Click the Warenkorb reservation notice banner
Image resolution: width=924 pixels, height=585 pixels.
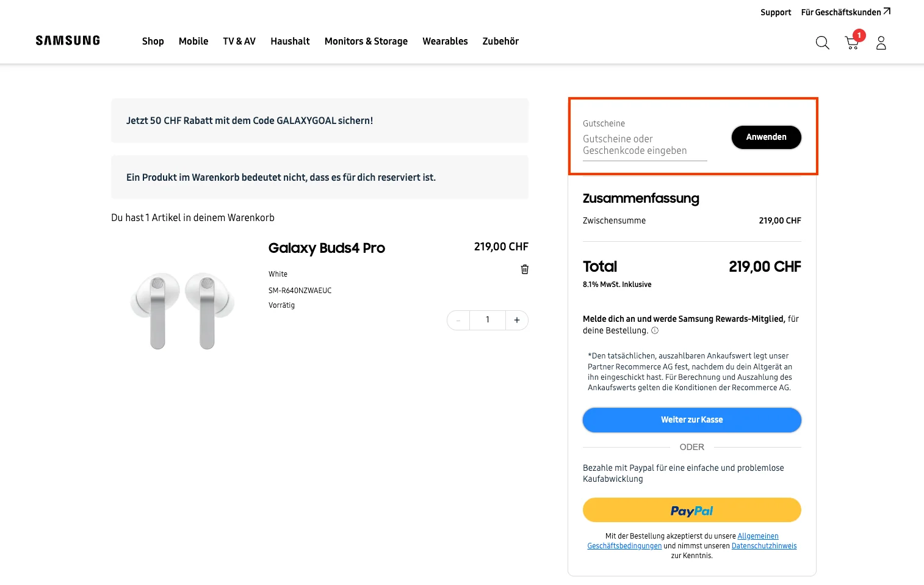click(320, 177)
